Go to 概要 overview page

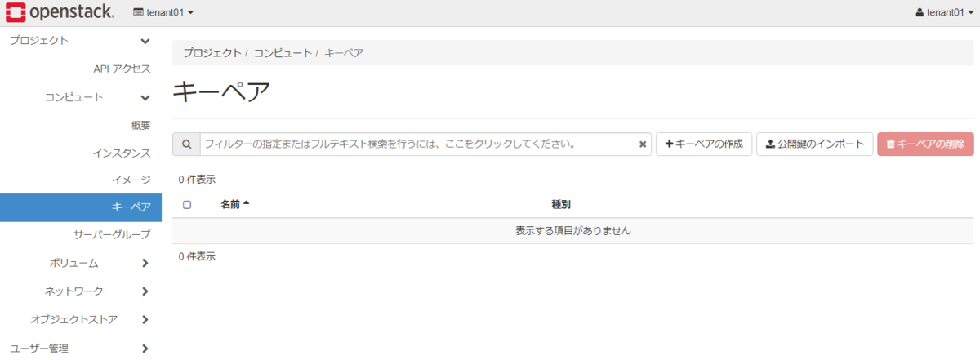tap(140, 125)
